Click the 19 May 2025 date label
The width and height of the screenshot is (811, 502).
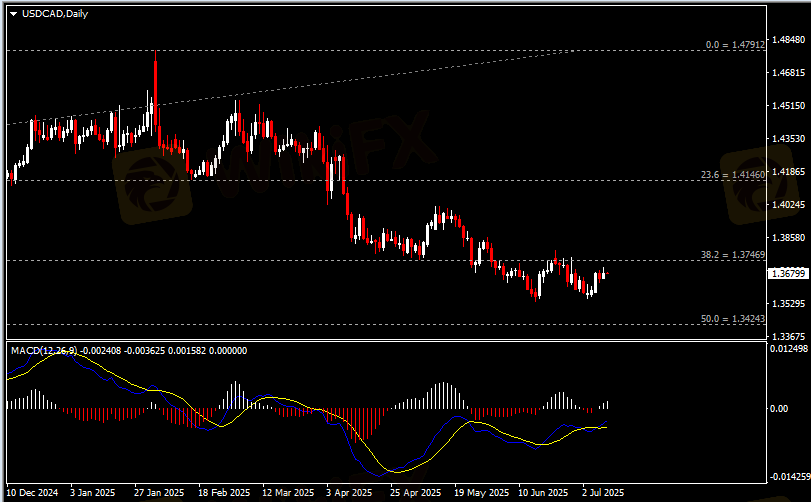point(482,493)
